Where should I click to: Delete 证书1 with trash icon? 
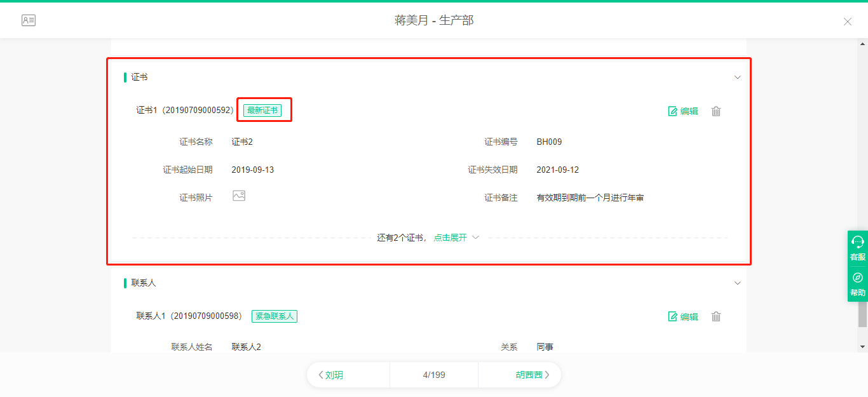coord(716,111)
